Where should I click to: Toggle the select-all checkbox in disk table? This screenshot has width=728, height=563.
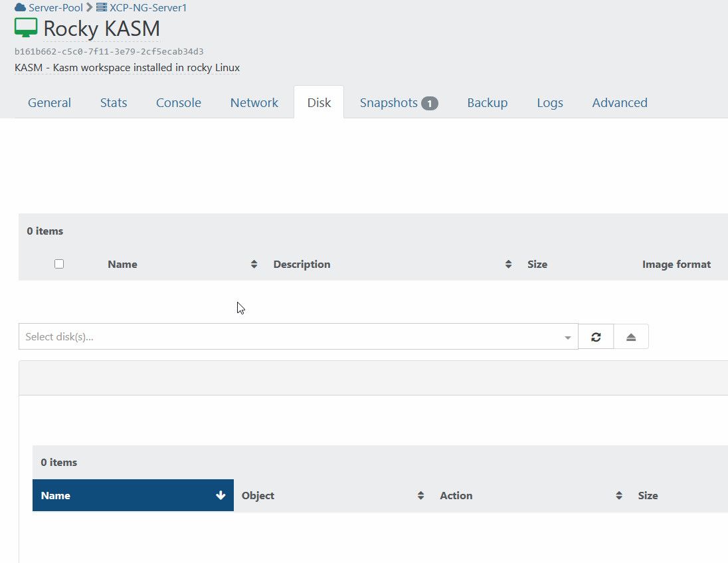pos(59,264)
